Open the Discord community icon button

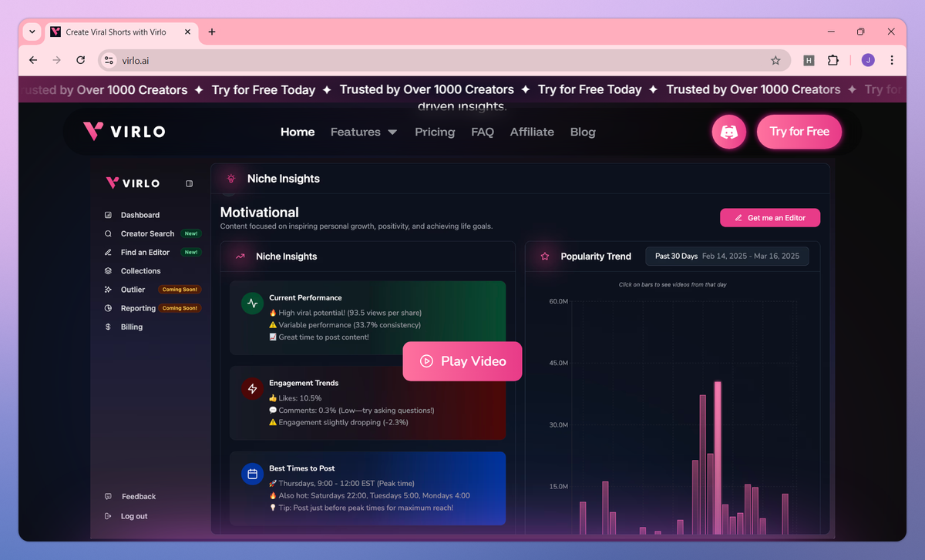(728, 132)
